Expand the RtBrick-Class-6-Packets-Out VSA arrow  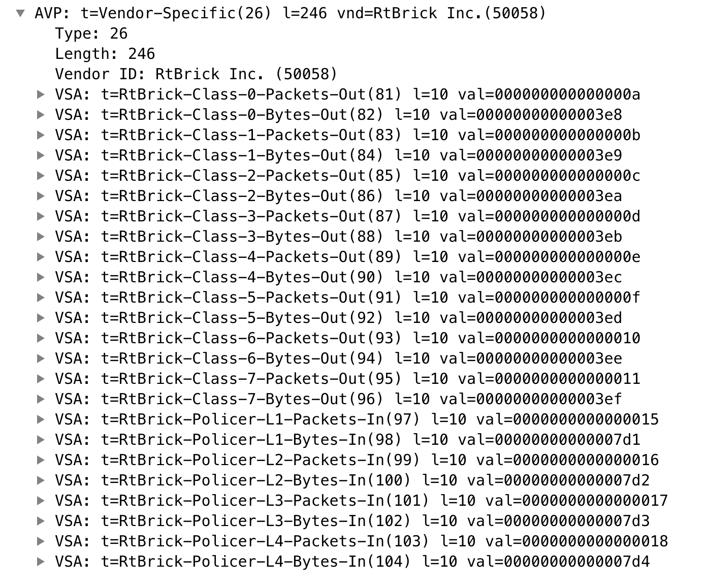(41, 338)
